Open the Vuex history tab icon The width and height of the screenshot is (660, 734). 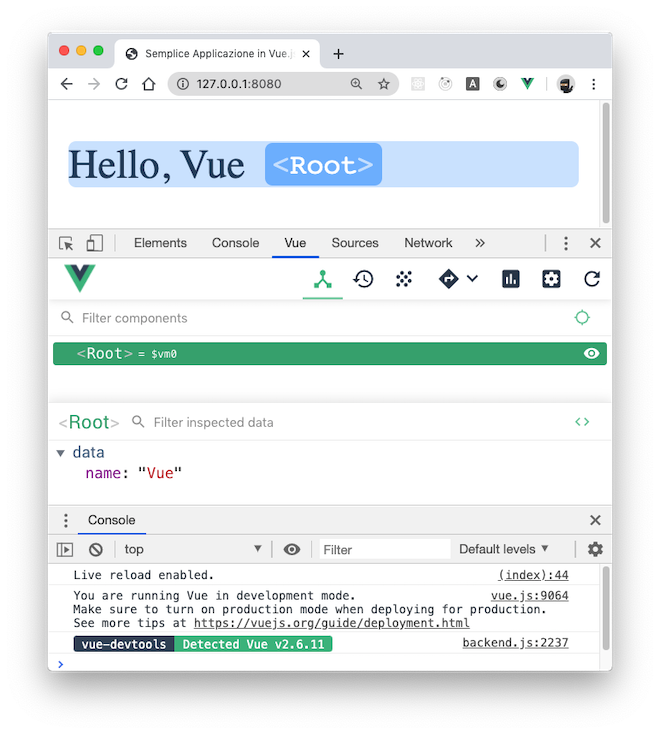point(363,280)
